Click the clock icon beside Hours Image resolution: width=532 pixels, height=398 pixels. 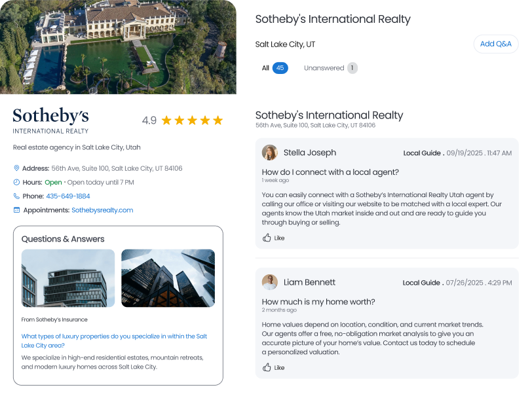coord(16,182)
